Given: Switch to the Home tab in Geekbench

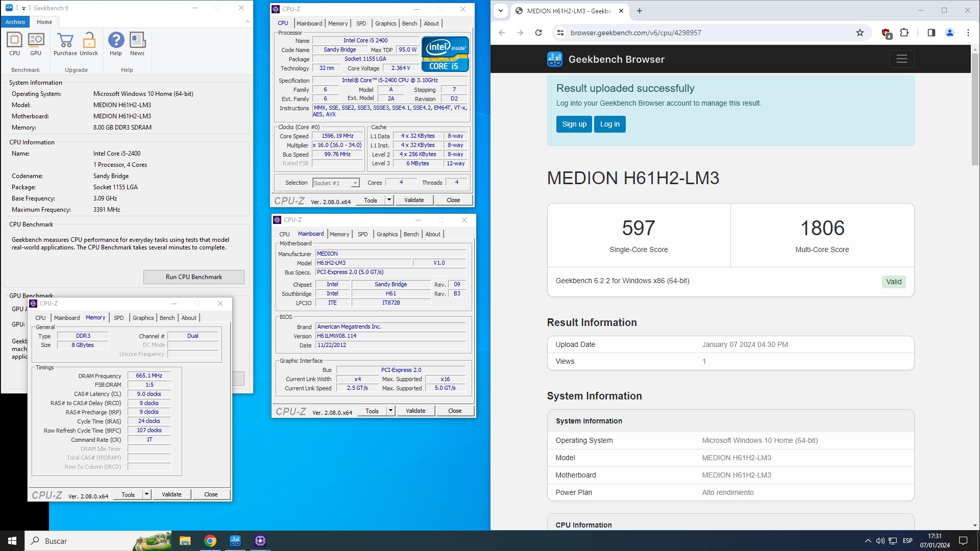Looking at the screenshot, I should (44, 22).
